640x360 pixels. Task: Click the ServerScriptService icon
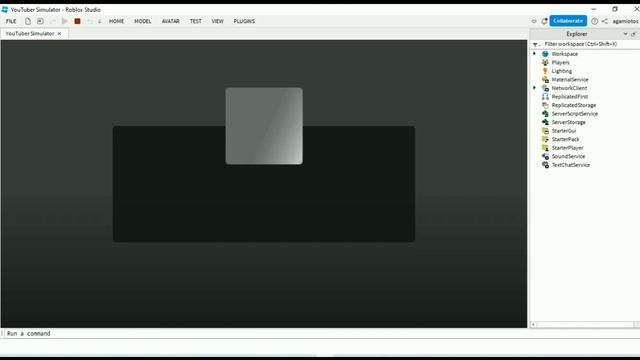[x=545, y=114]
